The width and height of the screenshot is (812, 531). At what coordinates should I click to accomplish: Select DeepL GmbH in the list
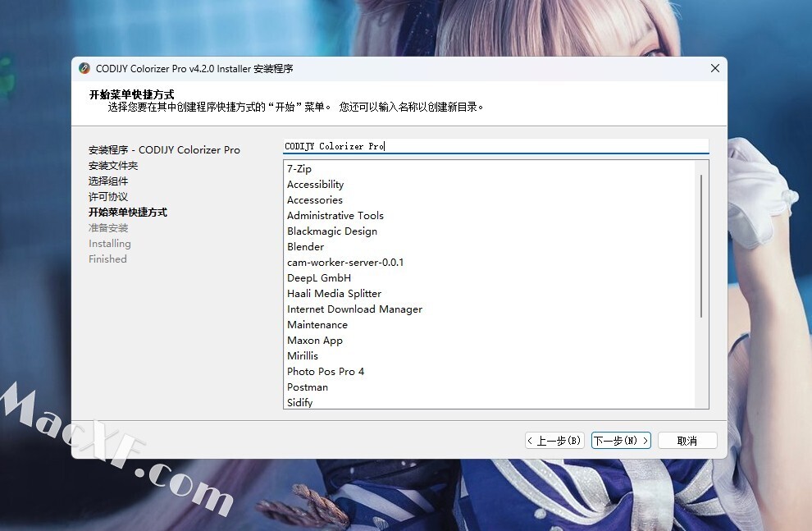tap(319, 278)
